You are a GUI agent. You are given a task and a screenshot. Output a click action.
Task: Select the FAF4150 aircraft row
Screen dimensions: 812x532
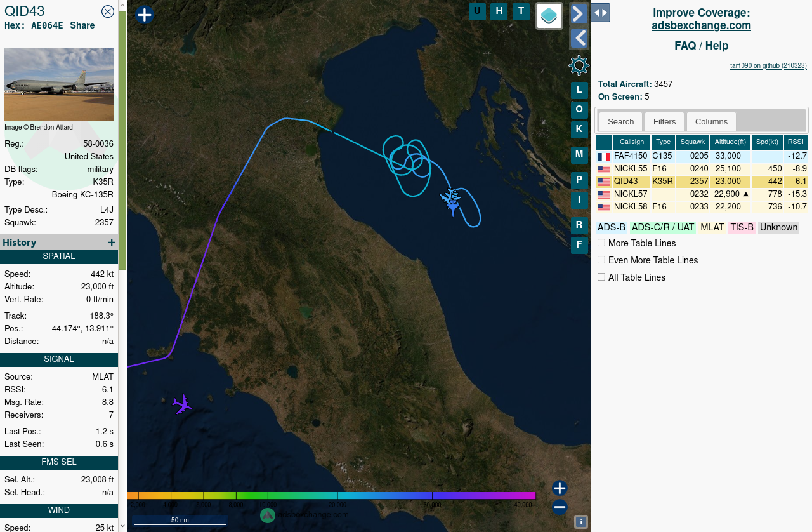tap(702, 156)
